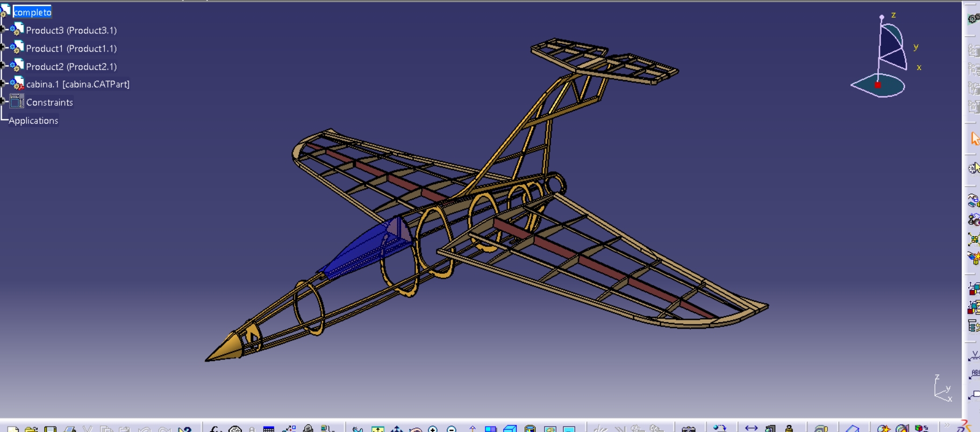Click the completo assembly root icon
The height and width of the screenshot is (432, 980).
pyautogui.click(x=5, y=11)
